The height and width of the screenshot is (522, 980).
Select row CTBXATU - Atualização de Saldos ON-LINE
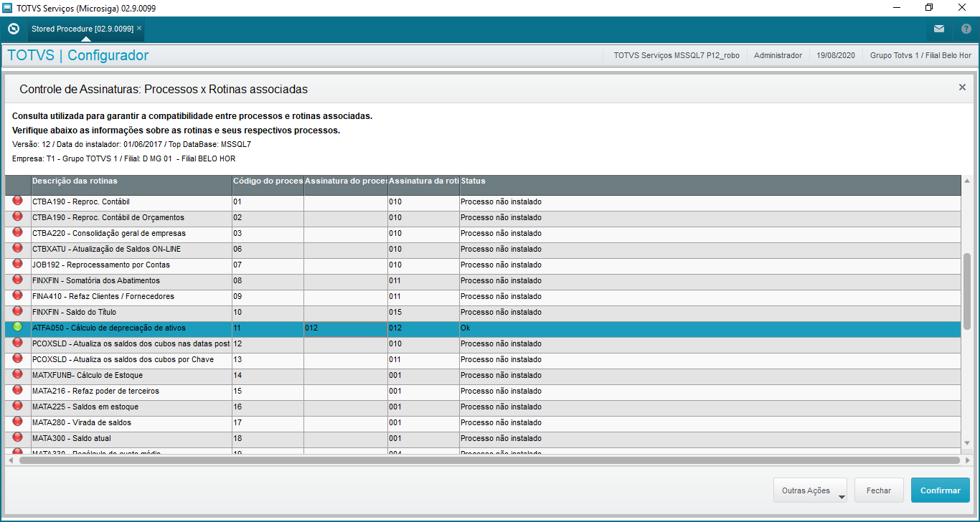(x=483, y=250)
